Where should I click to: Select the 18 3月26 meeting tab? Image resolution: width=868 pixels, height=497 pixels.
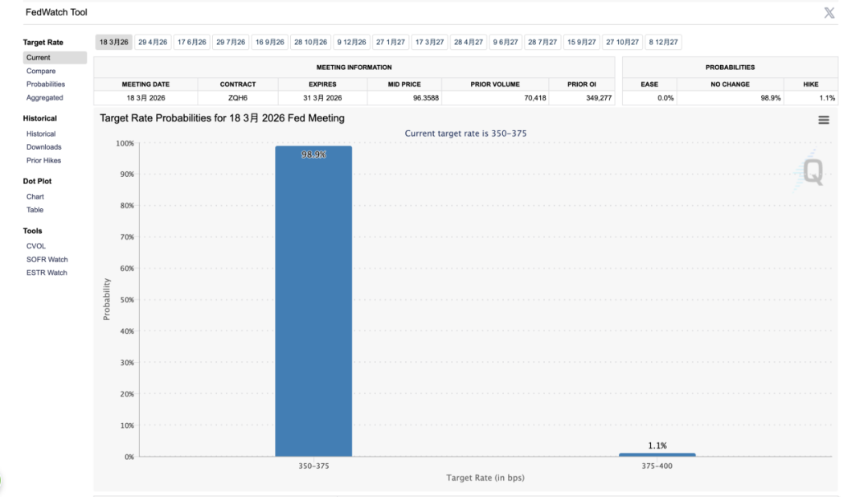coord(114,42)
